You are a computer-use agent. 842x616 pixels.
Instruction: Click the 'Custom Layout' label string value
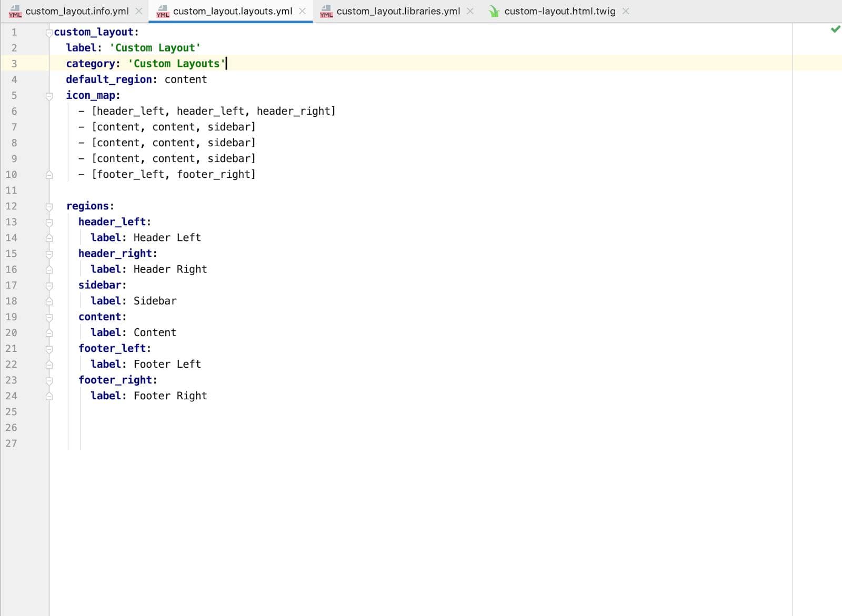pos(155,48)
